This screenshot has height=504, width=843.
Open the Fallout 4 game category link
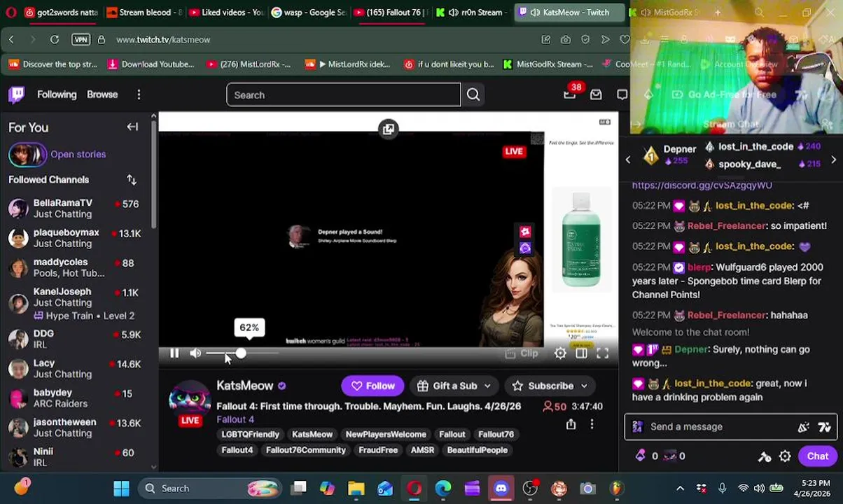(x=235, y=419)
